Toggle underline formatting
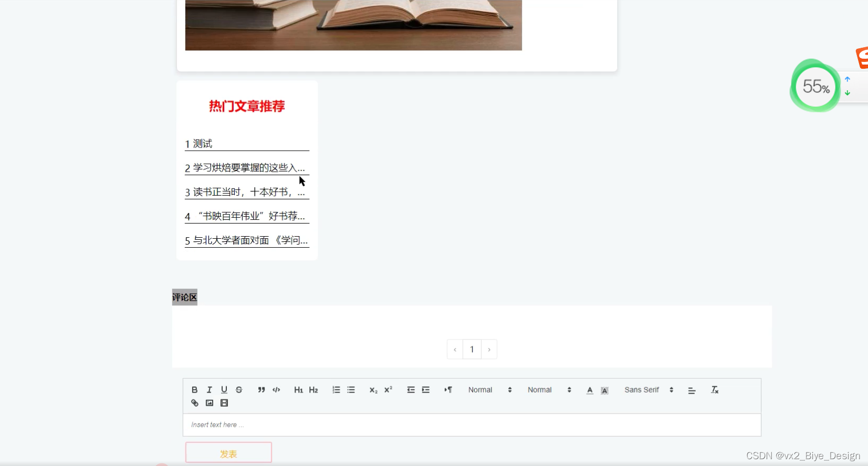 tap(224, 390)
